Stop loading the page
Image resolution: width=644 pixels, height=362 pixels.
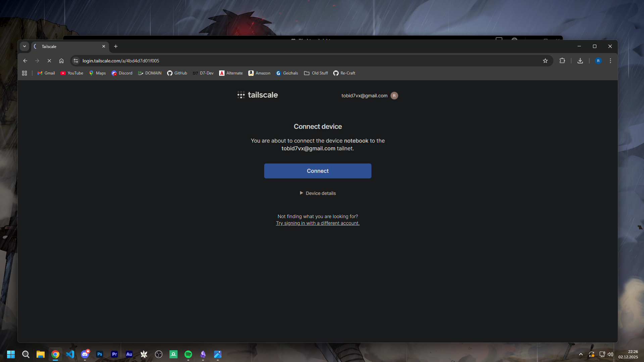pos(49,61)
